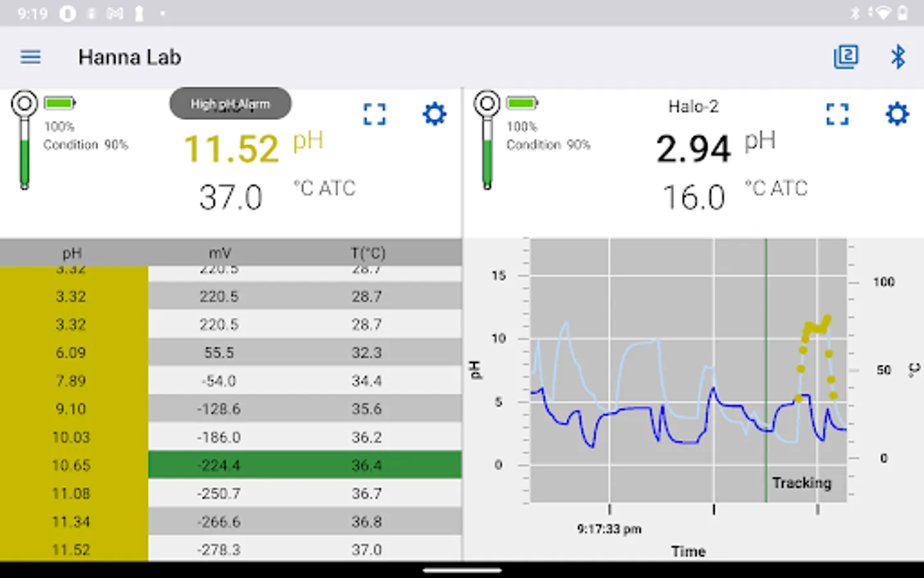The height and width of the screenshot is (578, 924).
Task: Tap the status bar Wi-Fi icon
Action: click(x=883, y=13)
